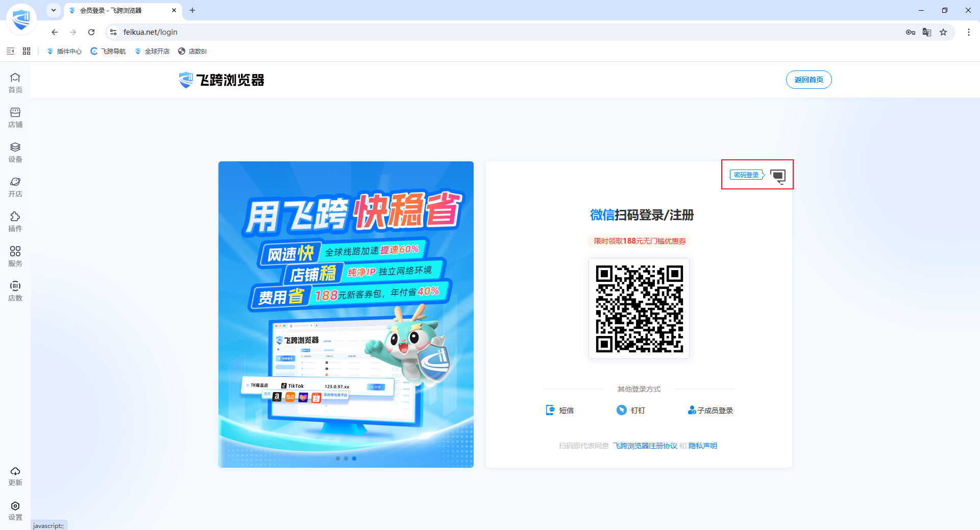Click the 限时领取188元无门槛优惠券 coupon text

pos(640,241)
